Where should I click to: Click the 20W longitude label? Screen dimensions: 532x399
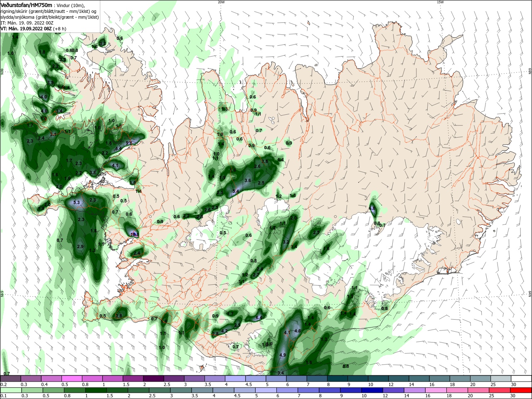221,2
